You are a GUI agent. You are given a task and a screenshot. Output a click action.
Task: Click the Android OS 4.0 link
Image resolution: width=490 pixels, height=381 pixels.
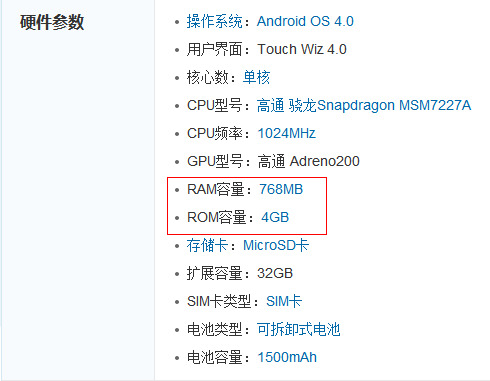(305, 21)
